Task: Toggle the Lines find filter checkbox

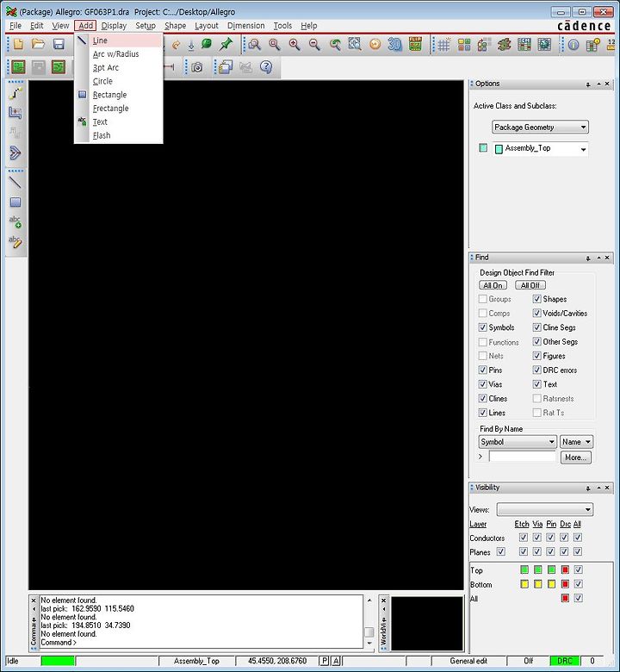Action: [482, 413]
